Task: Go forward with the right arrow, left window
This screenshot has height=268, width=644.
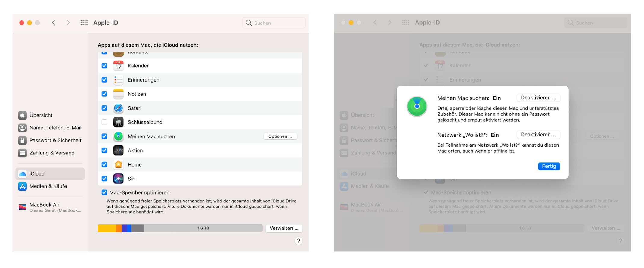Action: pyautogui.click(x=68, y=23)
